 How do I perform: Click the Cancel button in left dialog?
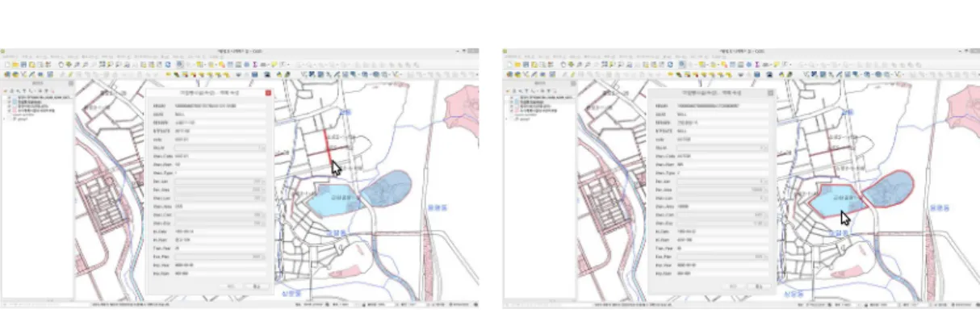pos(256,286)
